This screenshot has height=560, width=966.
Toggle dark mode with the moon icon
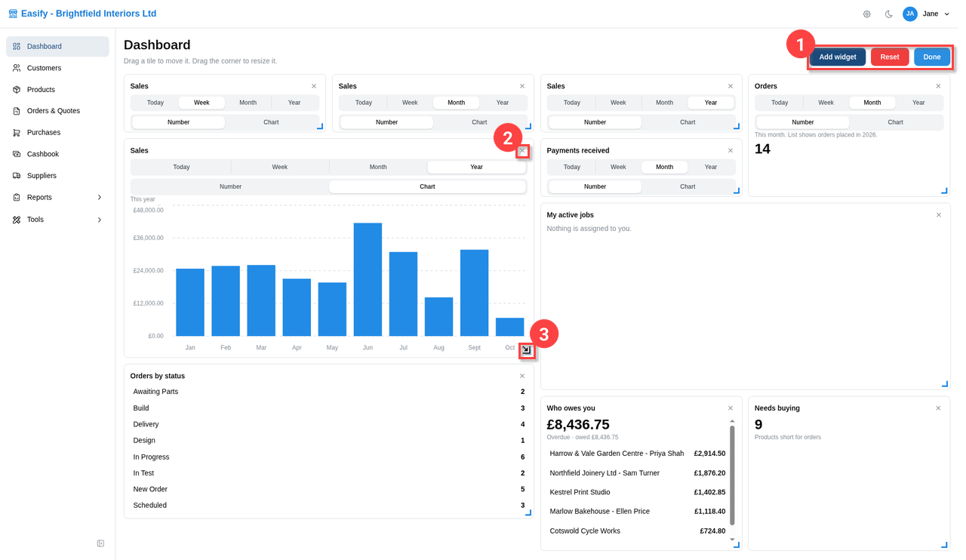click(888, 14)
